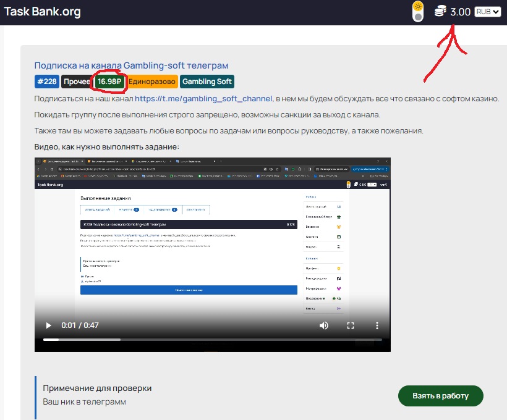Open the RUB currency dropdown
Screen dimensions: 507x420
(x=488, y=12)
